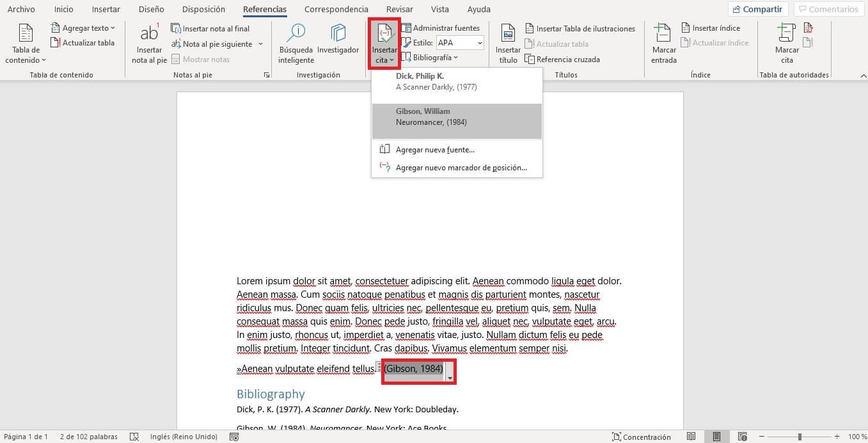This screenshot has height=443, width=868.
Task: Choose Agregar nueva fuente option
Action: click(x=434, y=150)
